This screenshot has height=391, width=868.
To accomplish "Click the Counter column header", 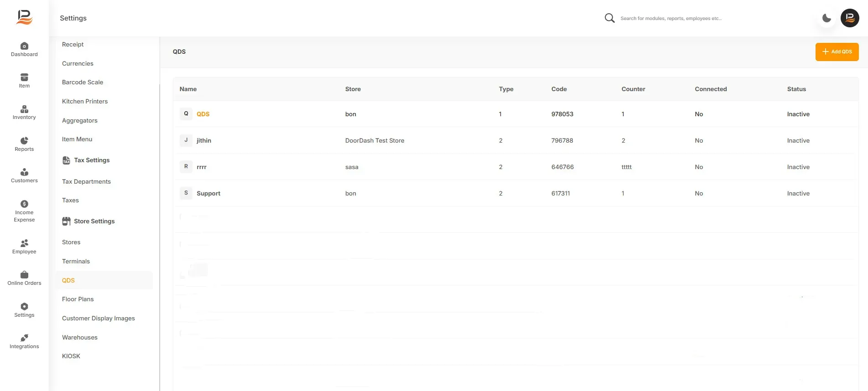I will click(634, 89).
